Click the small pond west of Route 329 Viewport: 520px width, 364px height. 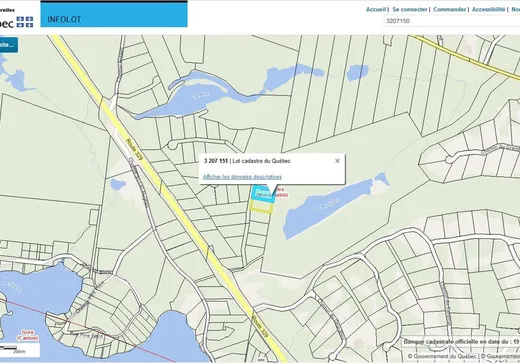click(118, 184)
